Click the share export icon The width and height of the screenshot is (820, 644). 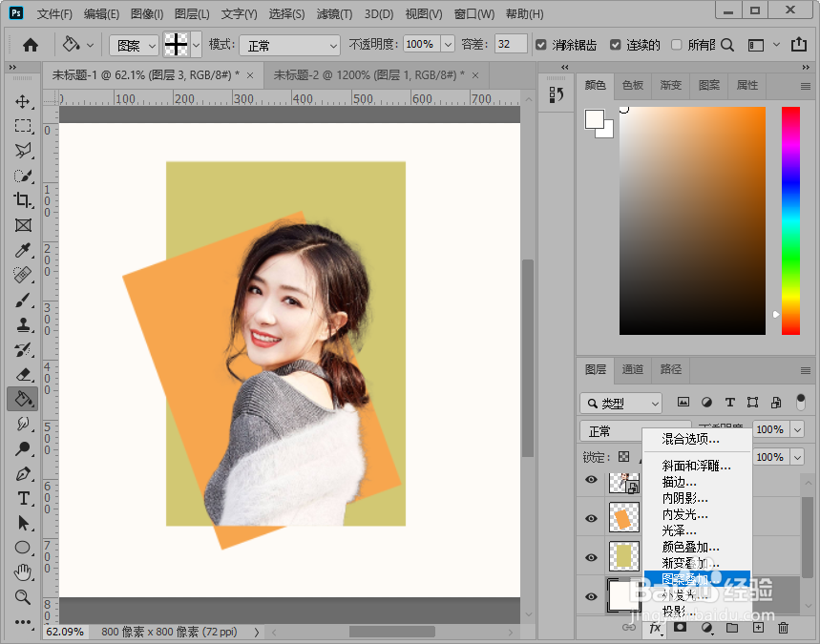[x=799, y=45]
